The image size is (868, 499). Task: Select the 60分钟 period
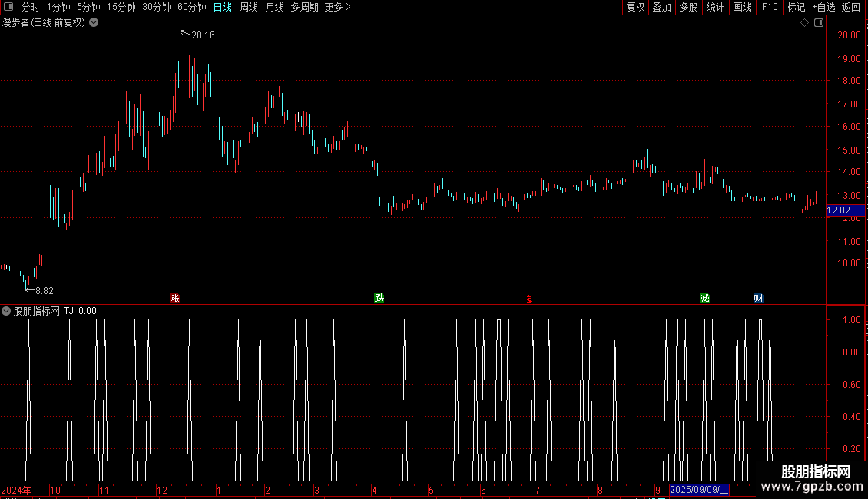point(191,7)
